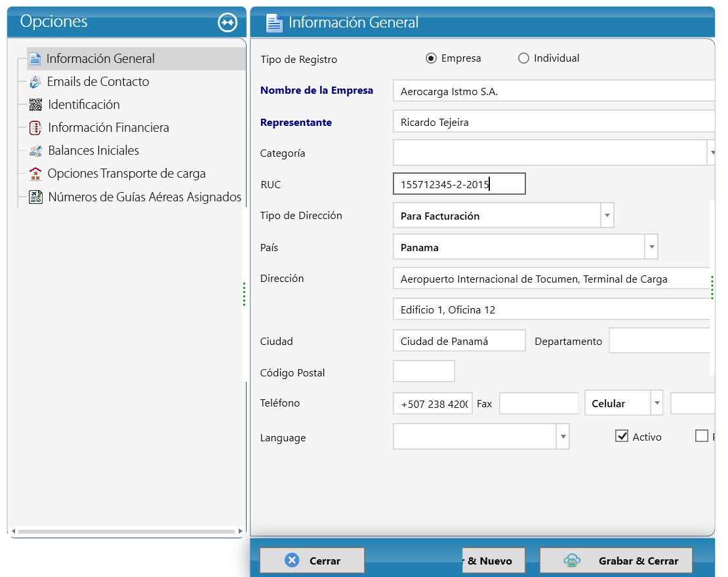728x577 pixels.
Task: Go to Identificación section
Action: pyautogui.click(x=84, y=104)
